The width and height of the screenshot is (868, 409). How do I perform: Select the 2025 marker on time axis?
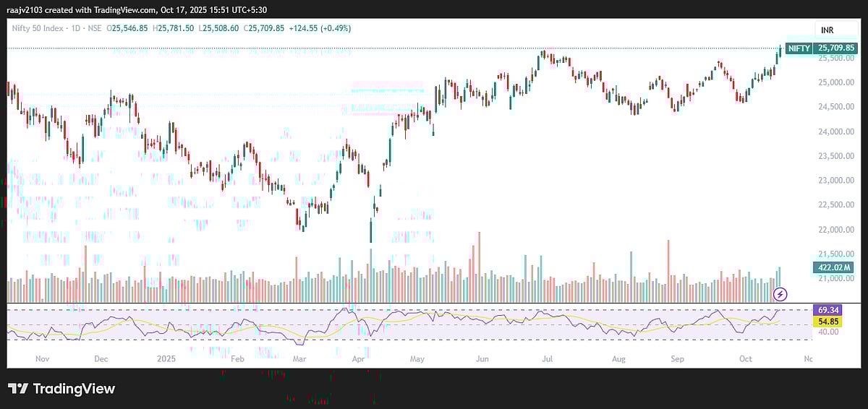tap(167, 358)
